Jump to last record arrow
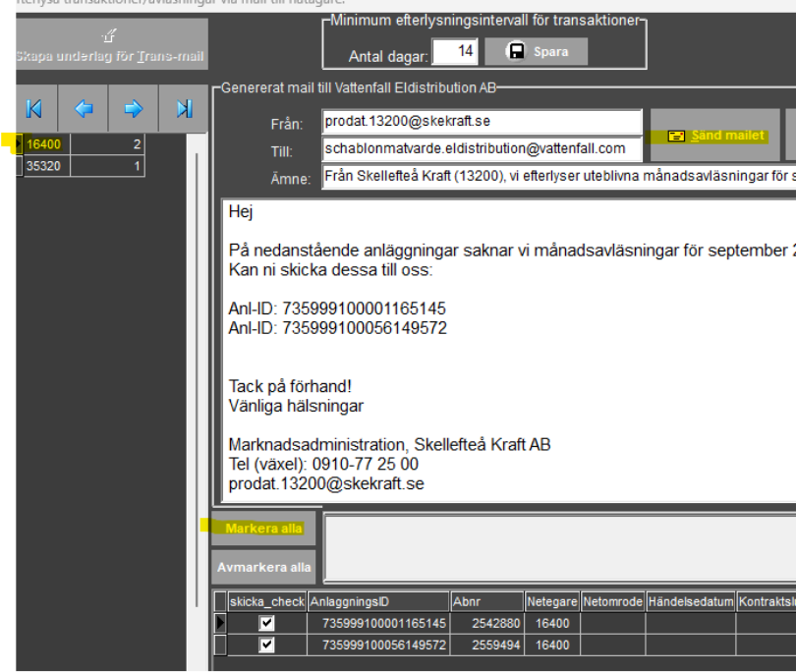The image size is (796, 672). [x=184, y=109]
